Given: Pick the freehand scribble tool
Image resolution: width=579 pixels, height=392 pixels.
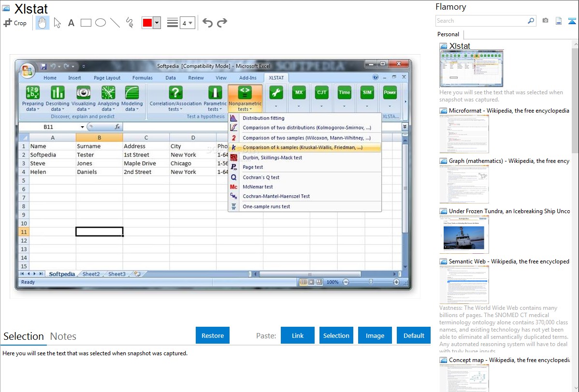Looking at the screenshot, I should 130,23.
